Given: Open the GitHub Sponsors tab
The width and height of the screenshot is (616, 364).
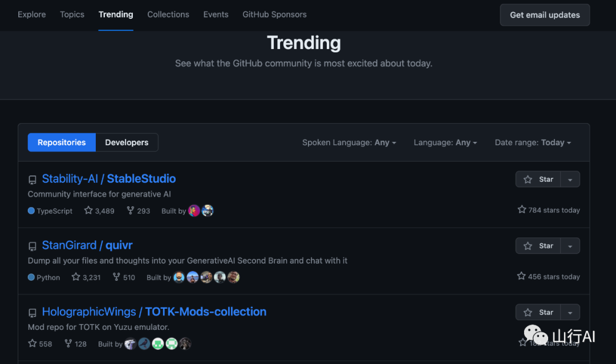Looking at the screenshot, I should tap(274, 15).
